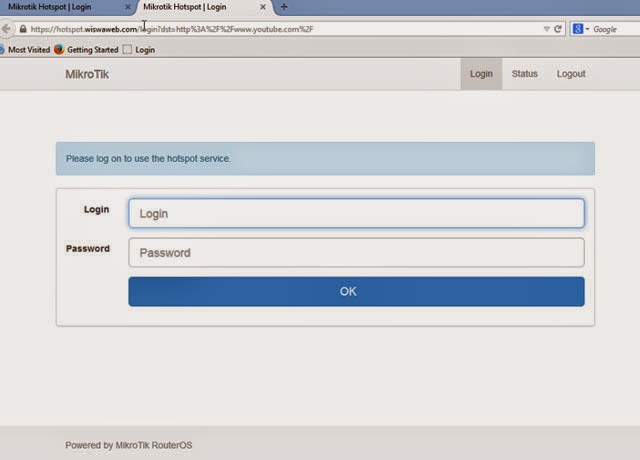640x460 pixels.
Task: Submit the form with the OK button
Action: point(356,291)
